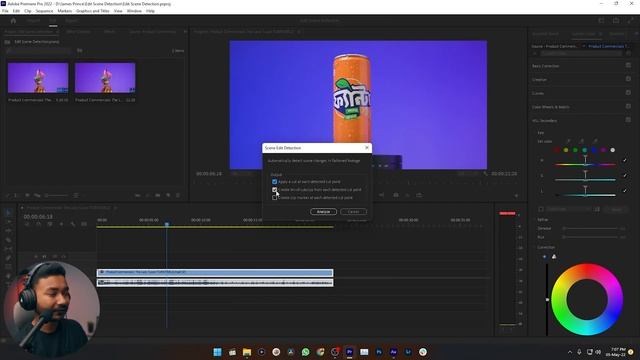Click the New Item icon in Project panel
The width and height of the screenshot is (640, 360).
coord(168,196)
